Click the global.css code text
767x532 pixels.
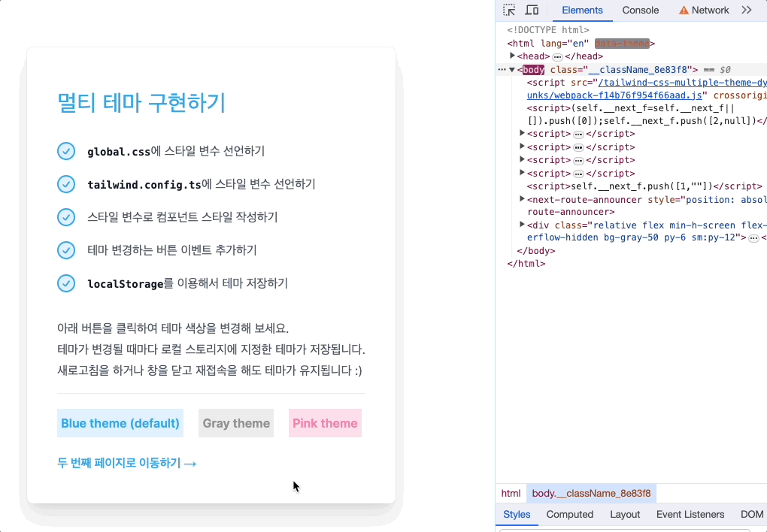119,152
